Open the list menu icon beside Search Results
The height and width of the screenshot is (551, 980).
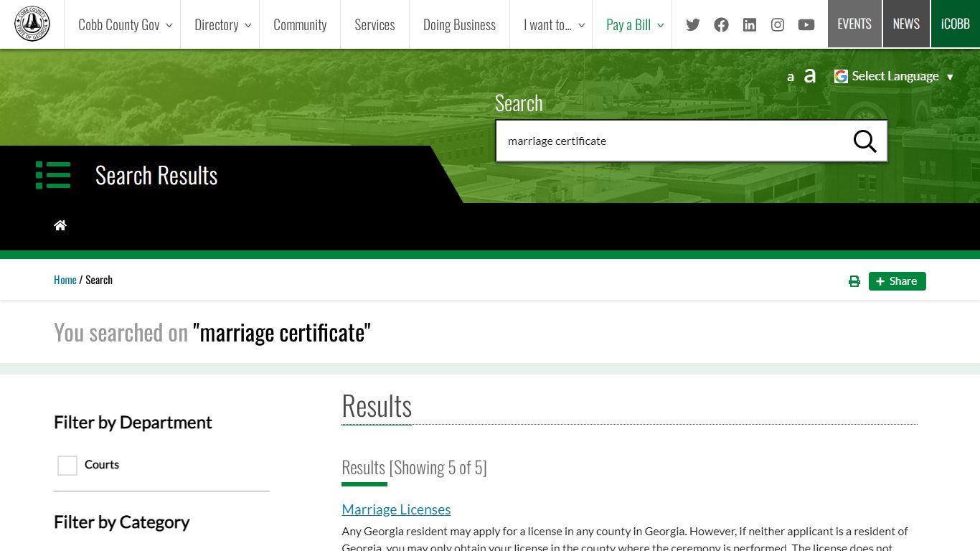53,175
